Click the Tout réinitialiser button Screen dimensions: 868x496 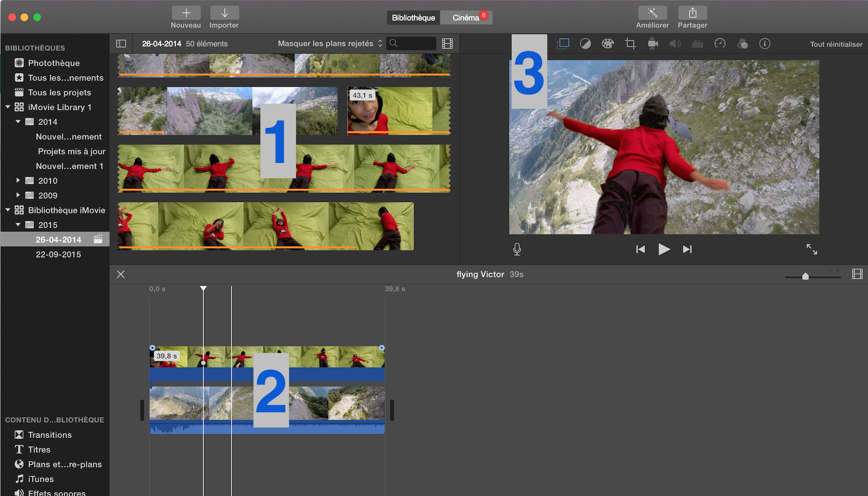[x=836, y=44]
